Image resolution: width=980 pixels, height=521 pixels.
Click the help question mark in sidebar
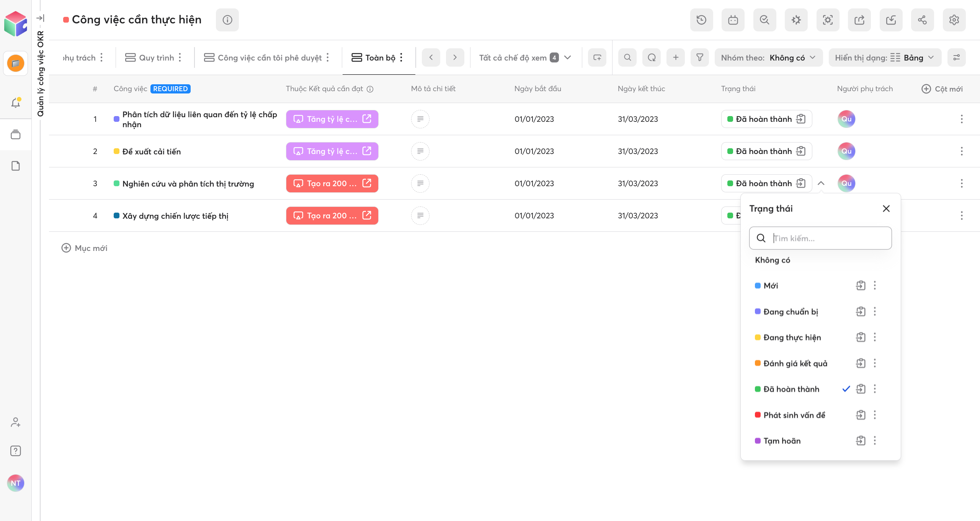pyautogui.click(x=16, y=451)
